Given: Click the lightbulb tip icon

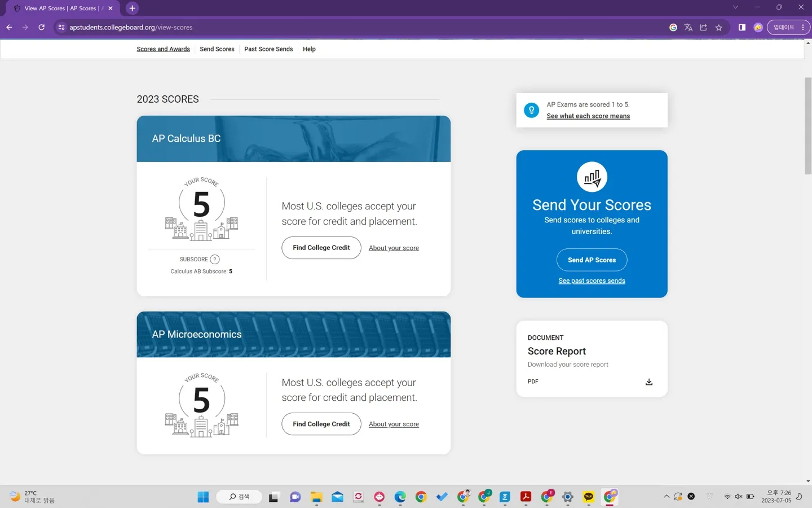Looking at the screenshot, I should (x=531, y=110).
